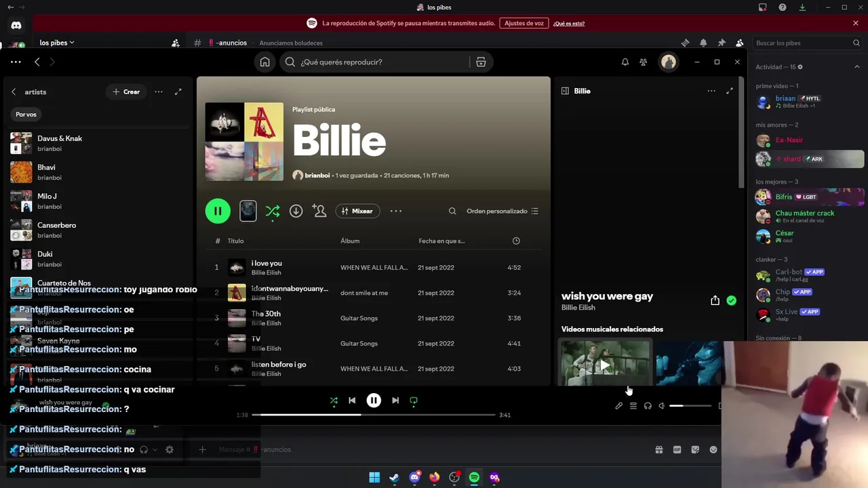Invite collaborators to Billie playlist

click(x=319, y=211)
